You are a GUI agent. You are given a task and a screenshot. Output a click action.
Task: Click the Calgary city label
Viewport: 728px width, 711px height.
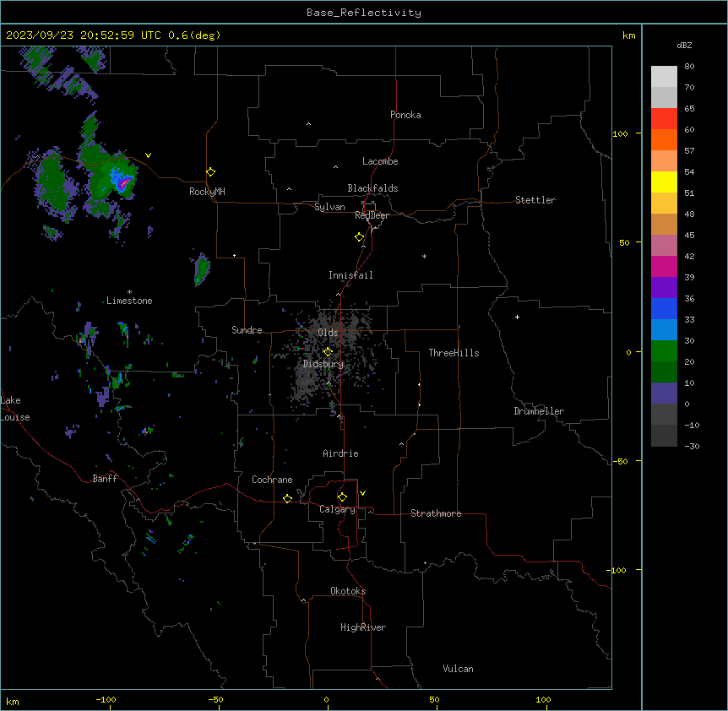coord(337,509)
